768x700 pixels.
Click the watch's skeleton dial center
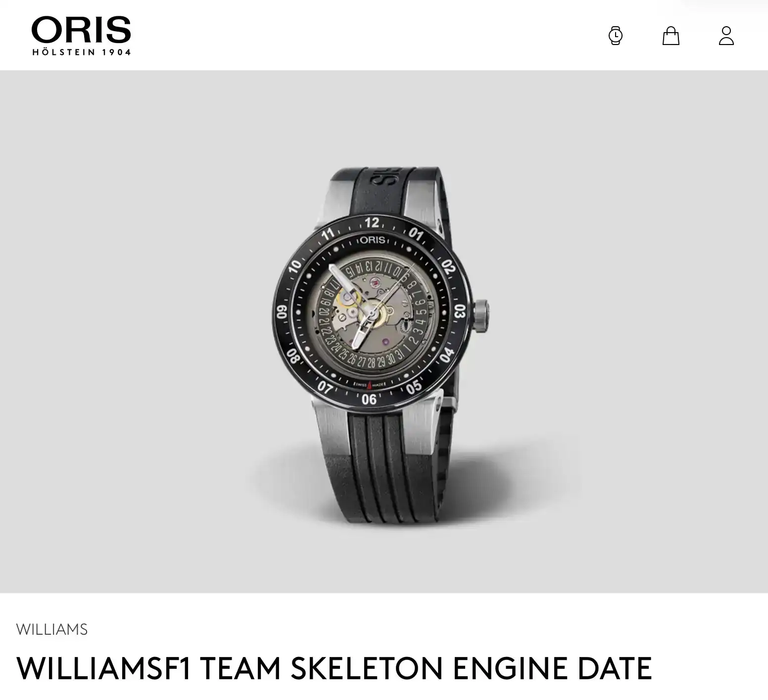pos(372,313)
